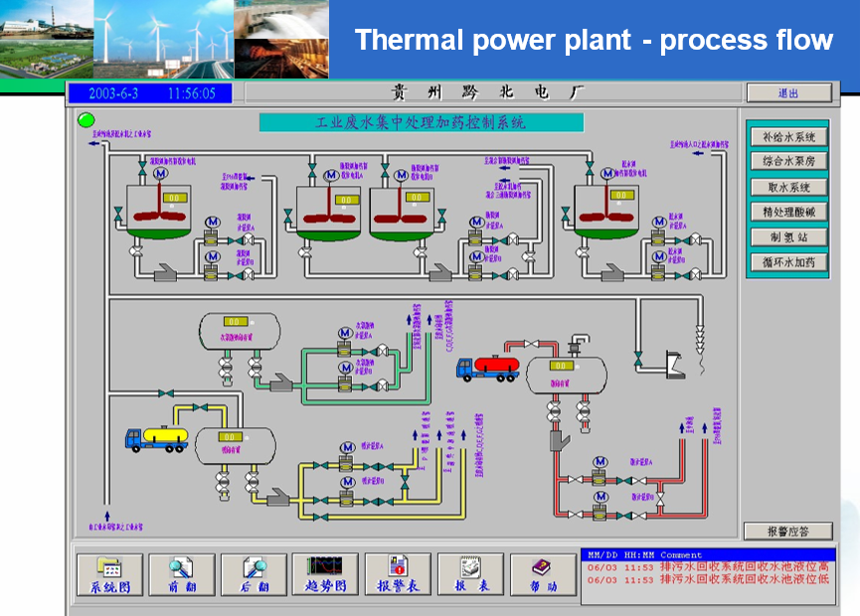Open the 趋势图 trend chart

(x=325, y=574)
